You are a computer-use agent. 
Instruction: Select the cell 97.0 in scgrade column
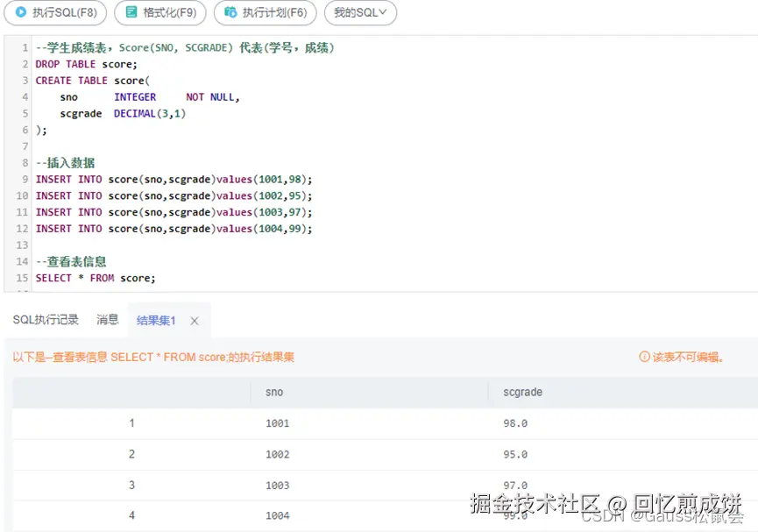pyautogui.click(x=515, y=485)
